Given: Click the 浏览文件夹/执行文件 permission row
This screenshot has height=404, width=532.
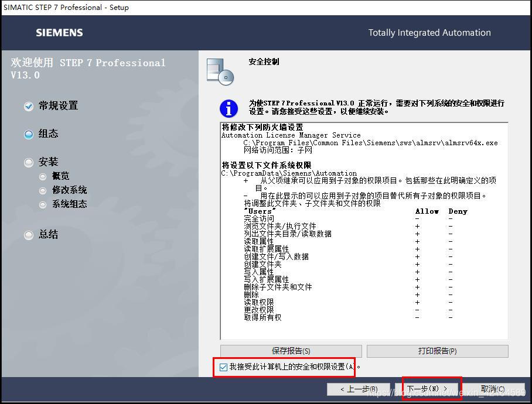Looking at the screenshot, I should click(349, 226).
